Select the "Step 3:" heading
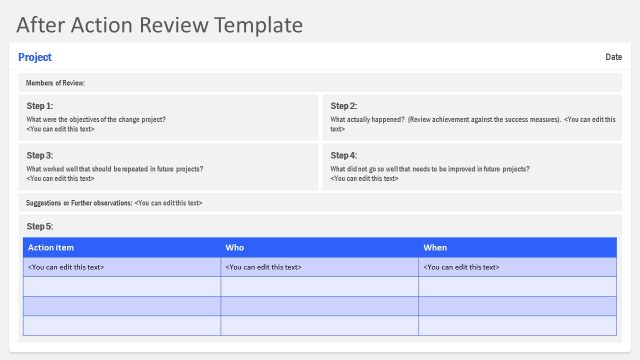The height and width of the screenshot is (360, 640). pos(40,155)
